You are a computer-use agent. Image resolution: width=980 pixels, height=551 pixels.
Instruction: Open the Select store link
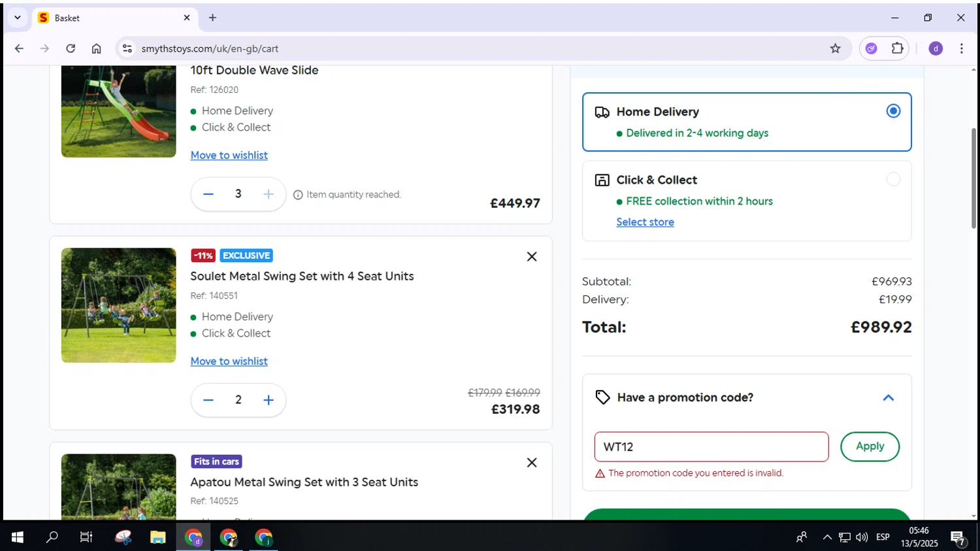pos(645,222)
